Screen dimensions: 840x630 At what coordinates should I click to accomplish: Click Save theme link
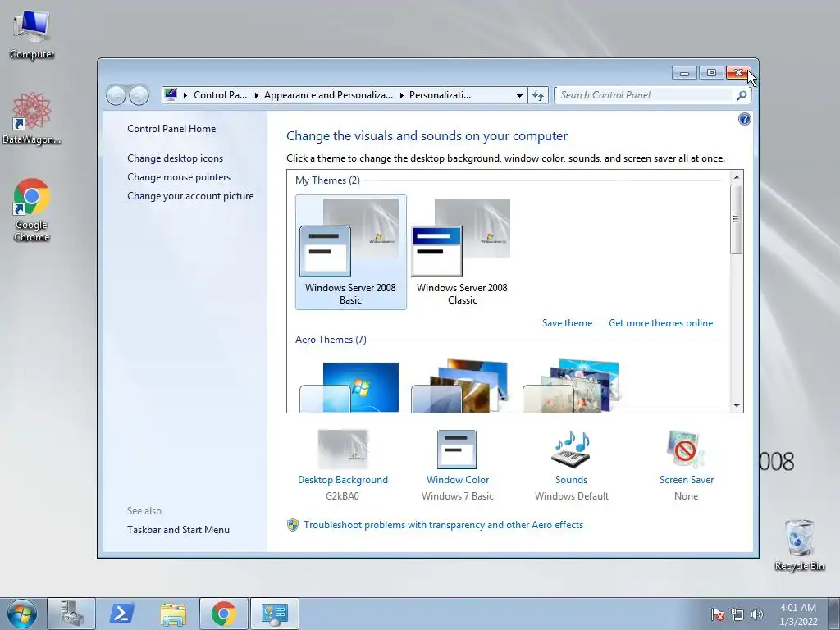coord(567,323)
